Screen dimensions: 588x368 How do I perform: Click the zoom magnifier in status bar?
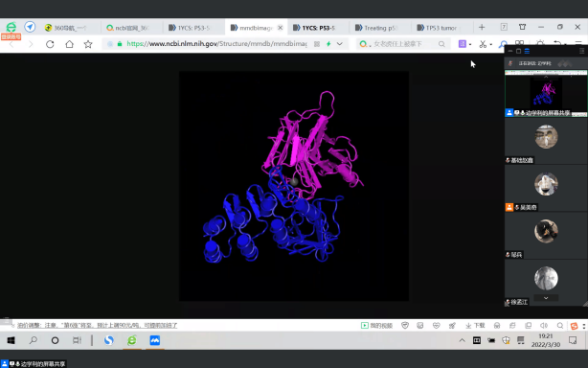pyautogui.click(x=560, y=325)
